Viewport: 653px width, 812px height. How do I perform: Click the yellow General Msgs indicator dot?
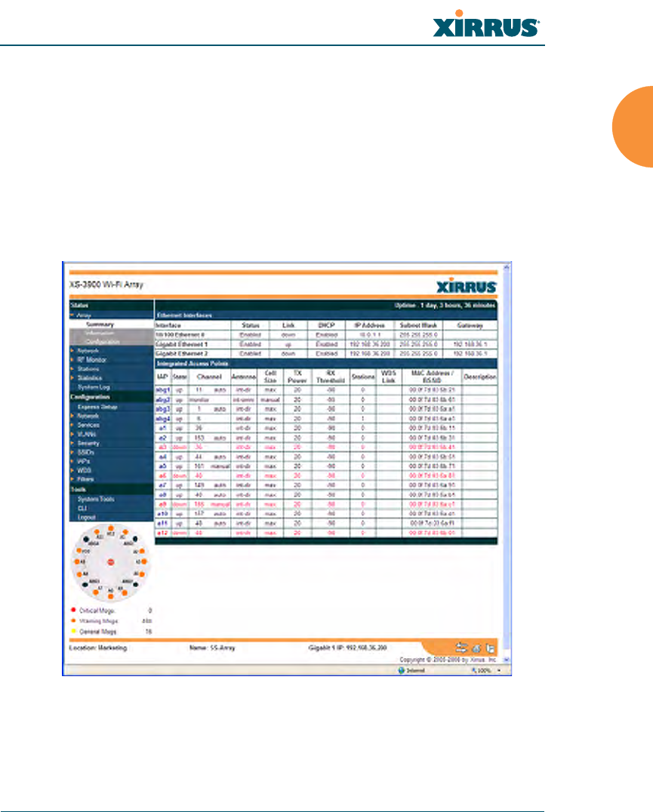73,631
